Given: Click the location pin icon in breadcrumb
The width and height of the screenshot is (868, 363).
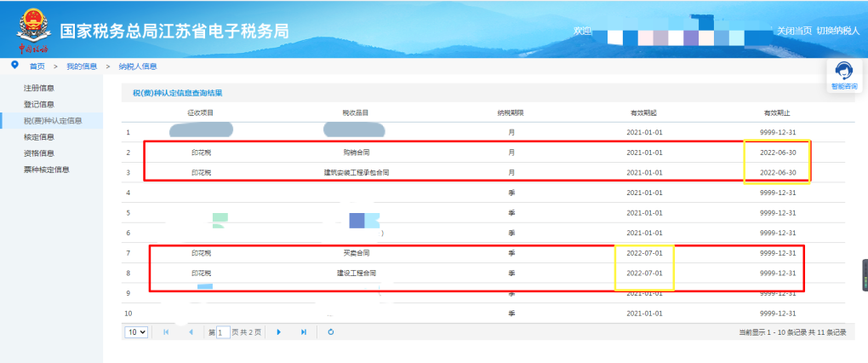Looking at the screenshot, I should [x=15, y=66].
